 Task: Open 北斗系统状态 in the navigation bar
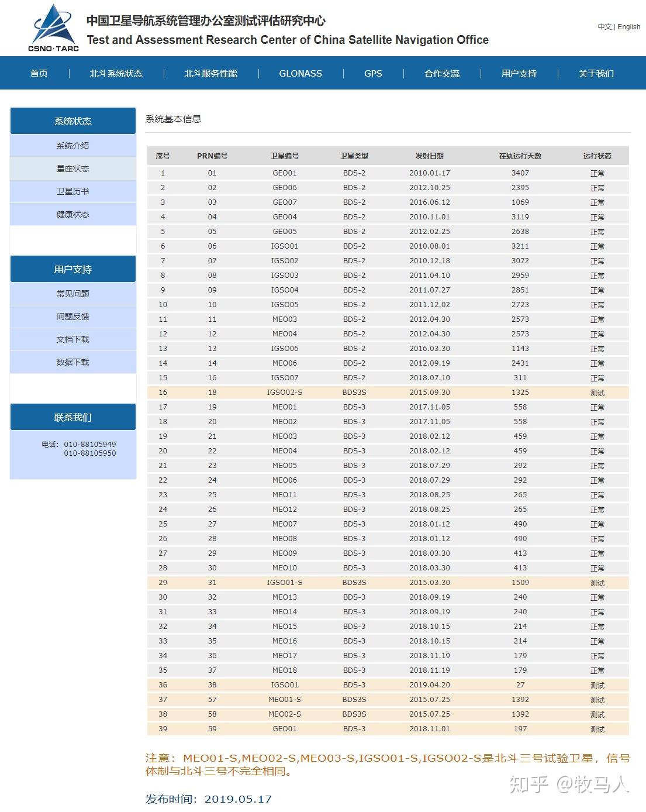click(x=116, y=74)
